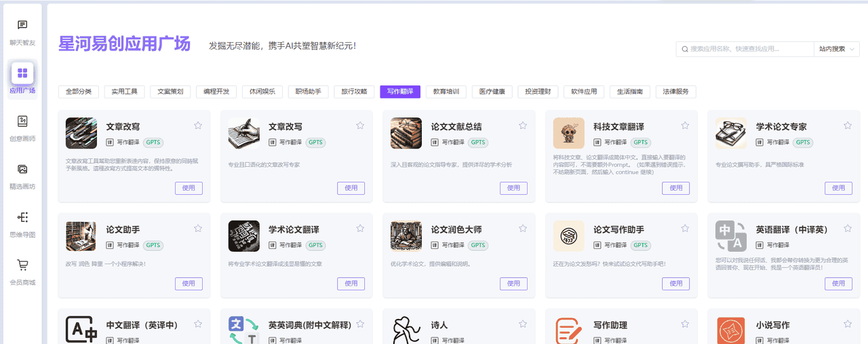This screenshot has width=868, height=344.
Task: Select the 休闲娱乐 category
Action: 262,92
